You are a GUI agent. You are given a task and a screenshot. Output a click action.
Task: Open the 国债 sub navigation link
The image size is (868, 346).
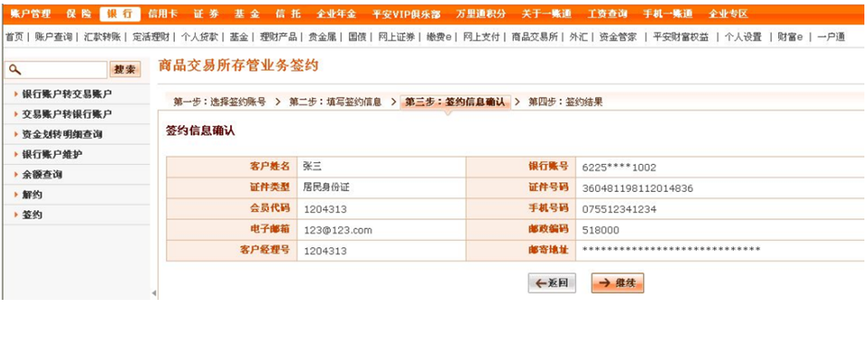pyautogui.click(x=357, y=37)
